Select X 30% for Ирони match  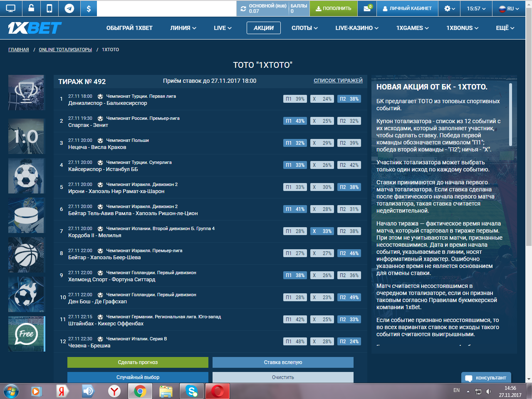[x=322, y=187]
